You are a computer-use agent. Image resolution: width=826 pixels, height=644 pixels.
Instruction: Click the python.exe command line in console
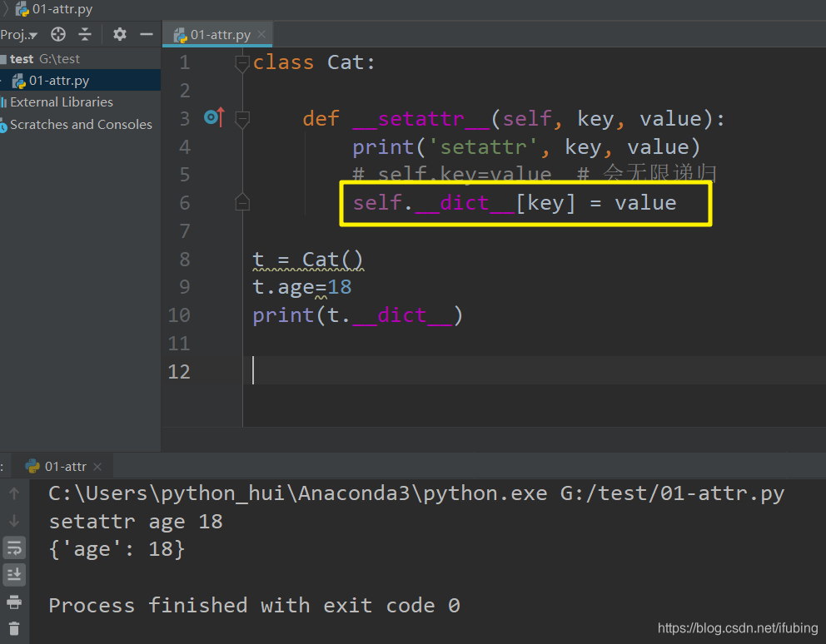(x=416, y=493)
